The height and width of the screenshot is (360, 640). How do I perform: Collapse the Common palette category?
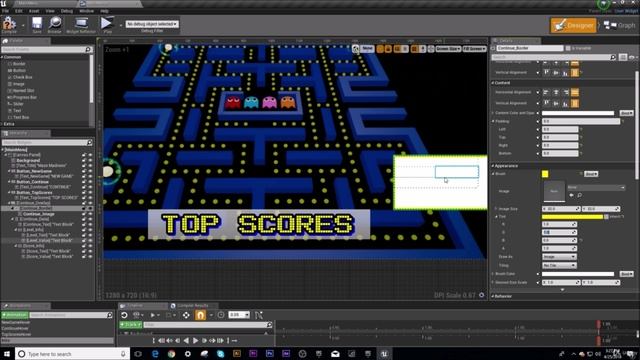coord(2,57)
